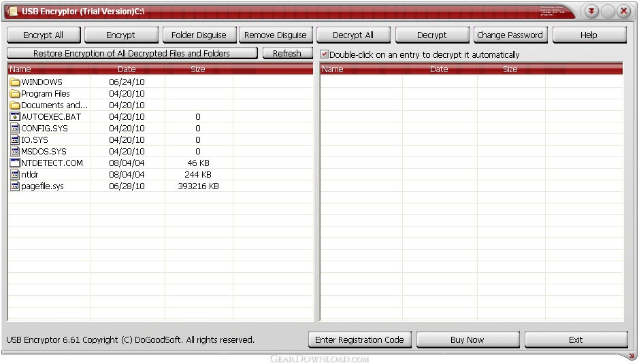639x364 pixels.
Task: Sort right list by Date column
Action: (440, 69)
